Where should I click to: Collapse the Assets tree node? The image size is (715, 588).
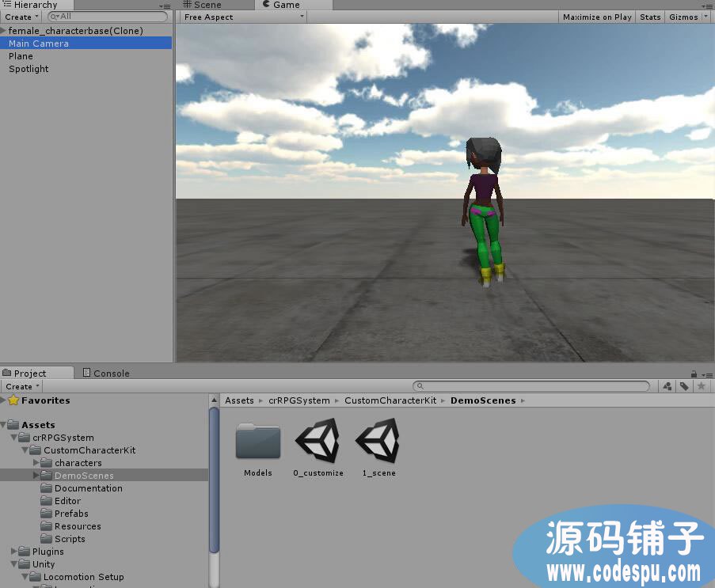pos(4,425)
